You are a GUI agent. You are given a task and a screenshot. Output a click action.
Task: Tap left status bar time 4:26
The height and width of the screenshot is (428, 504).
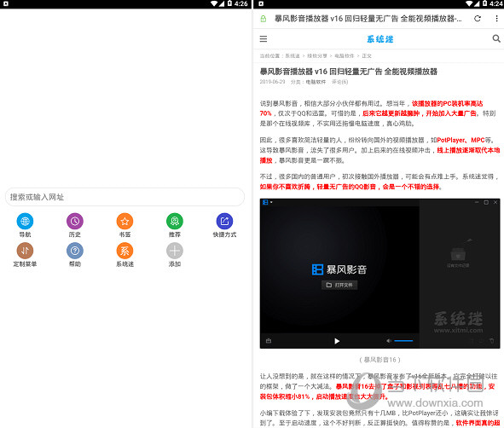pyautogui.click(x=240, y=4)
